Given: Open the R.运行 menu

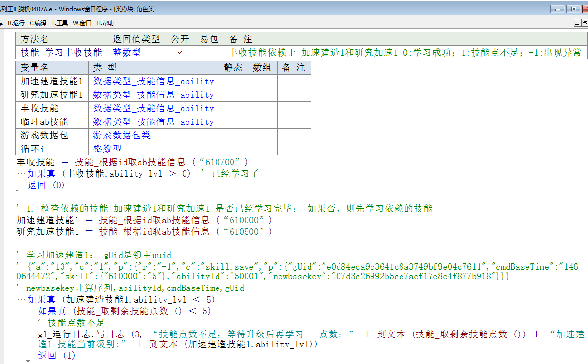Looking at the screenshot, I should [16, 23].
